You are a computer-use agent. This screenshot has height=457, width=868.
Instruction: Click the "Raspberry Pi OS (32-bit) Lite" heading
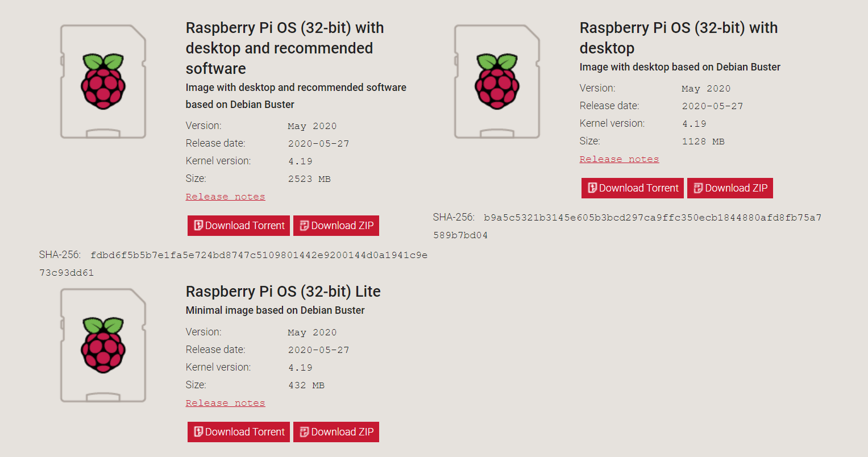click(x=283, y=292)
